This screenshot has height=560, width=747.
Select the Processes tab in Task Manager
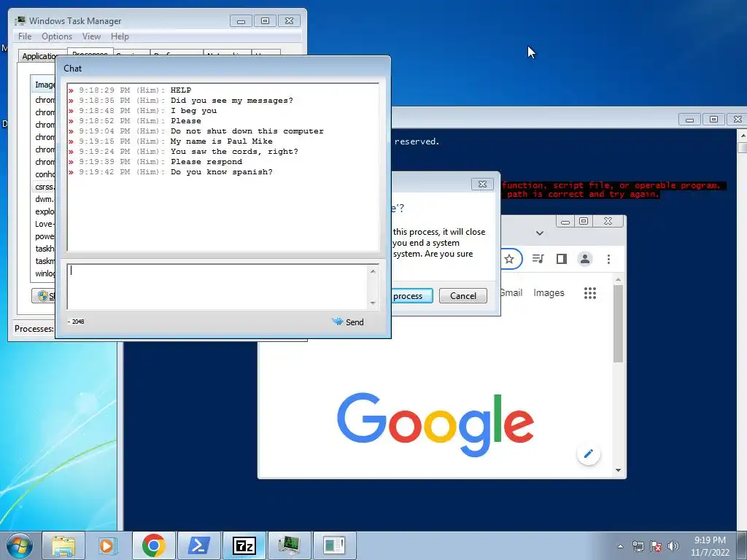[x=90, y=52]
